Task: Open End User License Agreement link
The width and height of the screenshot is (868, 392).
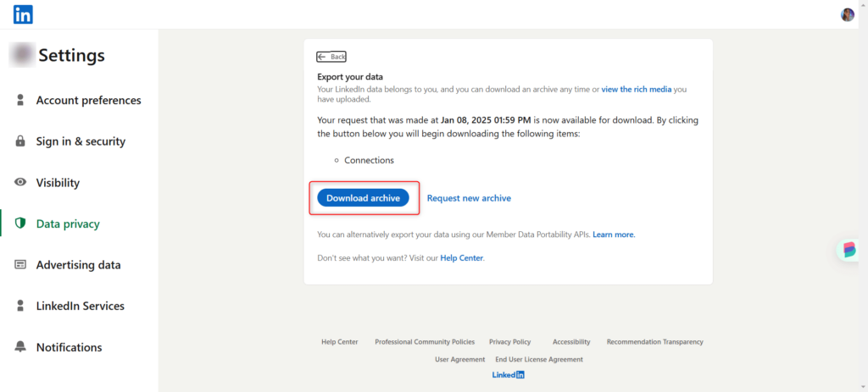Action: [539, 359]
